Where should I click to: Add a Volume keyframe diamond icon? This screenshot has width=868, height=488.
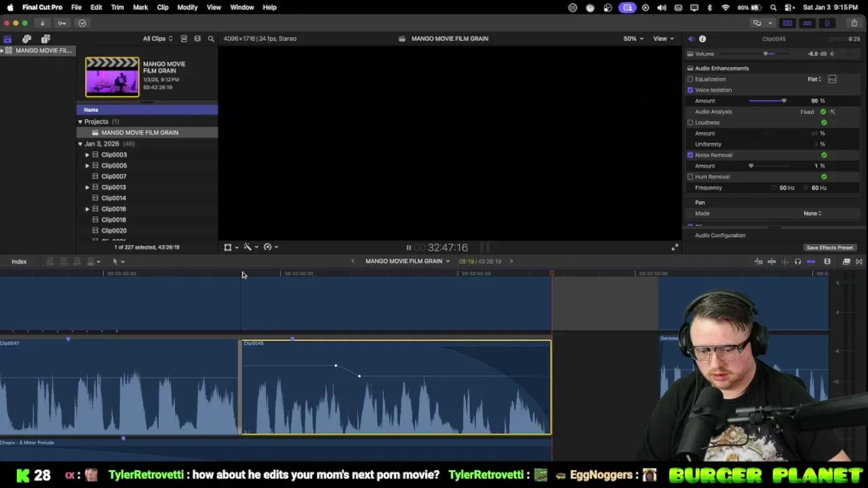click(x=832, y=54)
